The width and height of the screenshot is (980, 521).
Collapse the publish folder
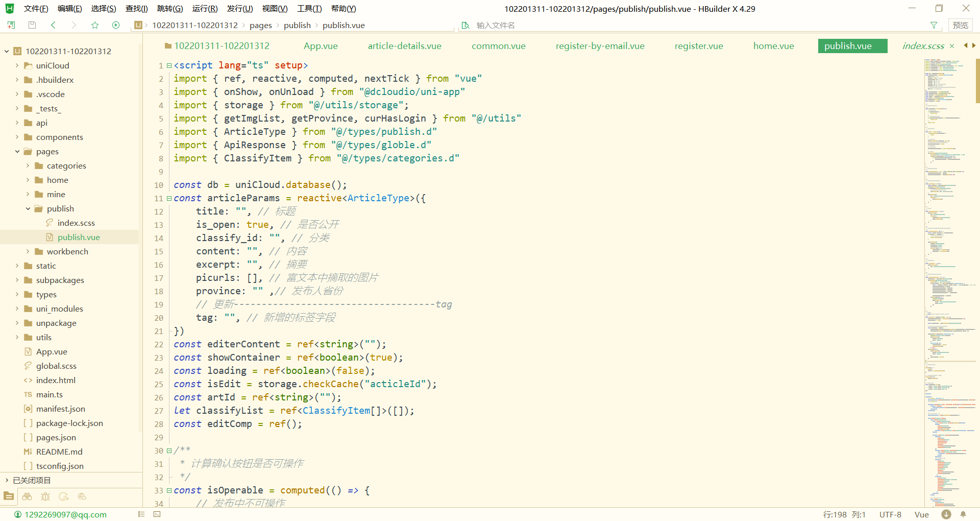pos(28,208)
